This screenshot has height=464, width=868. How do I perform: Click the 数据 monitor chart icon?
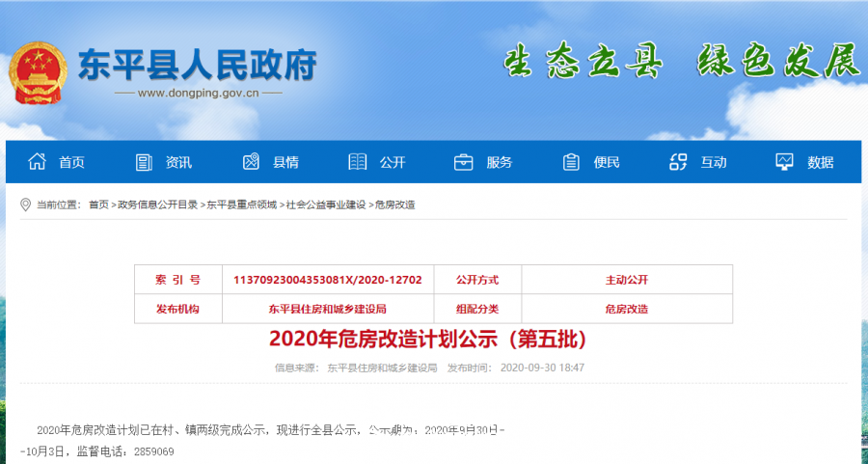784,162
